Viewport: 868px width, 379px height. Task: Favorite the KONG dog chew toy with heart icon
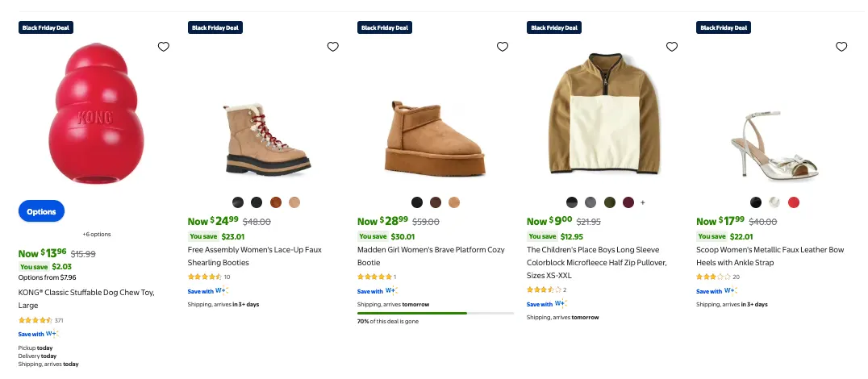164,47
